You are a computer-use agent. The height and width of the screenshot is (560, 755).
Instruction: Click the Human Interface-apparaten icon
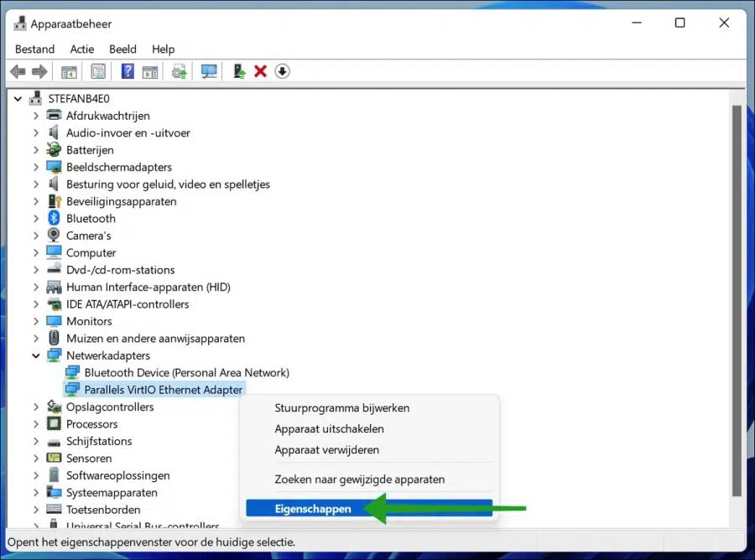[x=54, y=288]
